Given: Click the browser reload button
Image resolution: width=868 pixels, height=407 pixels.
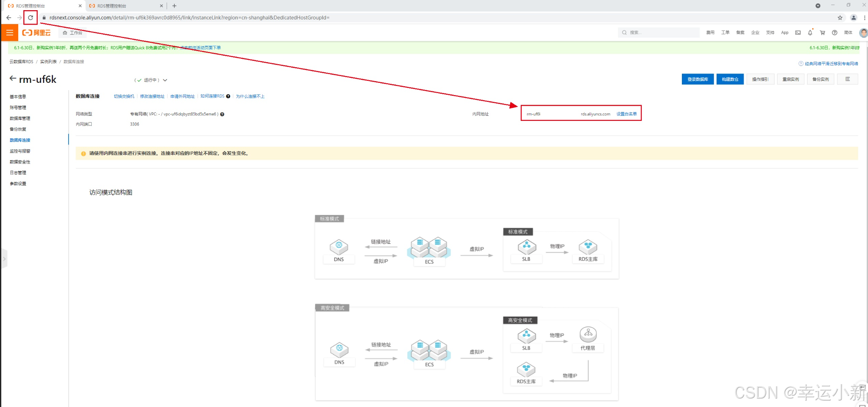Looking at the screenshot, I should pyautogui.click(x=30, y=18).
